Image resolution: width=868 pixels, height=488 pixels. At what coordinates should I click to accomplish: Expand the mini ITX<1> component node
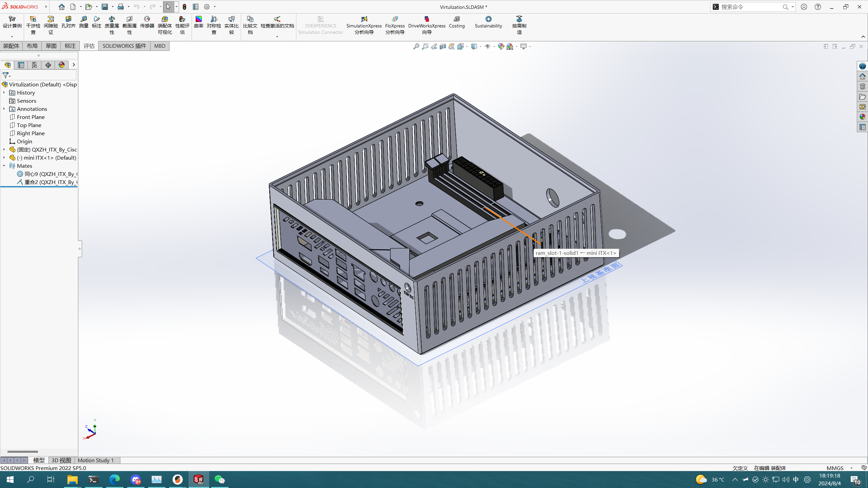4,158
